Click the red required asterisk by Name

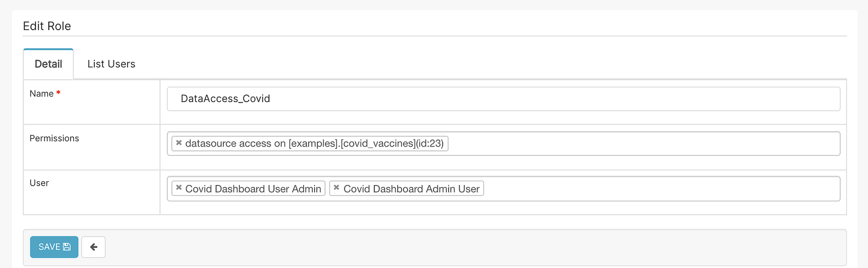tap(58, 93)
